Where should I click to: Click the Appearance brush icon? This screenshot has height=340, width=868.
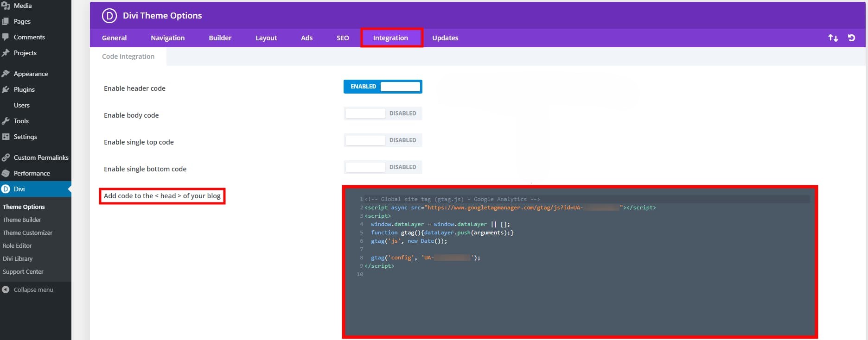coord(6,74)
